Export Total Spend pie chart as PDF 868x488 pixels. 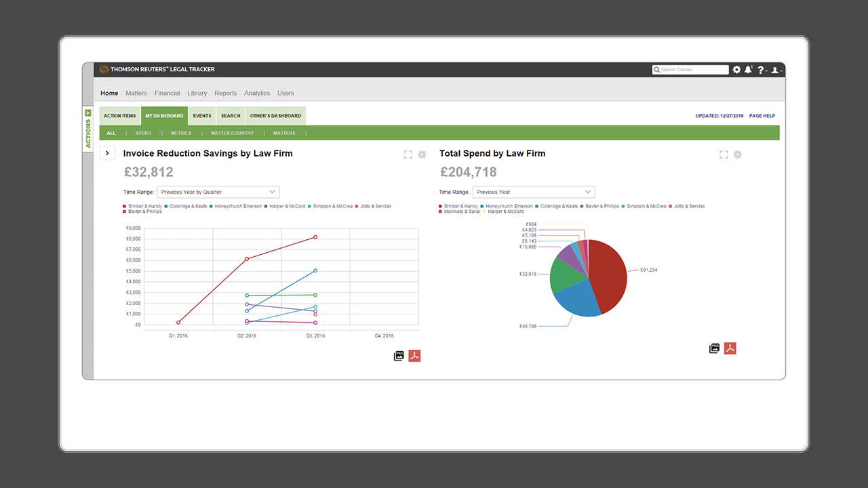coord(730,348)
